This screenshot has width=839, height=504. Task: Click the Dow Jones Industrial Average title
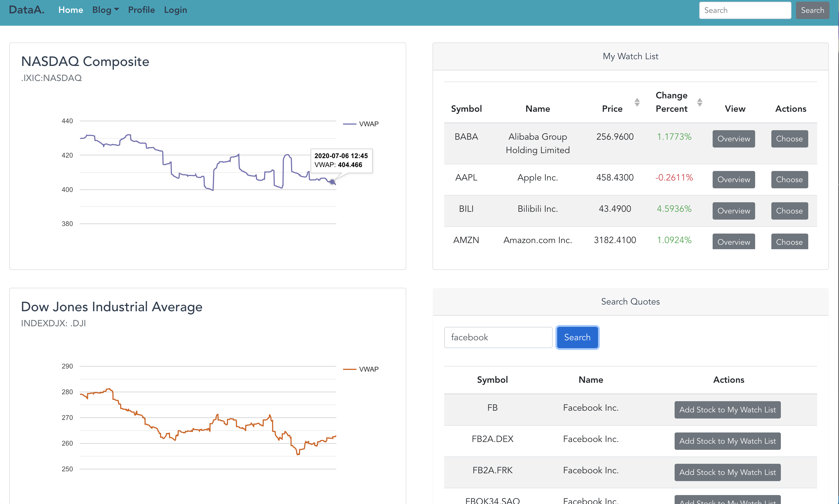pyautogui.click(x=112, y=307)
